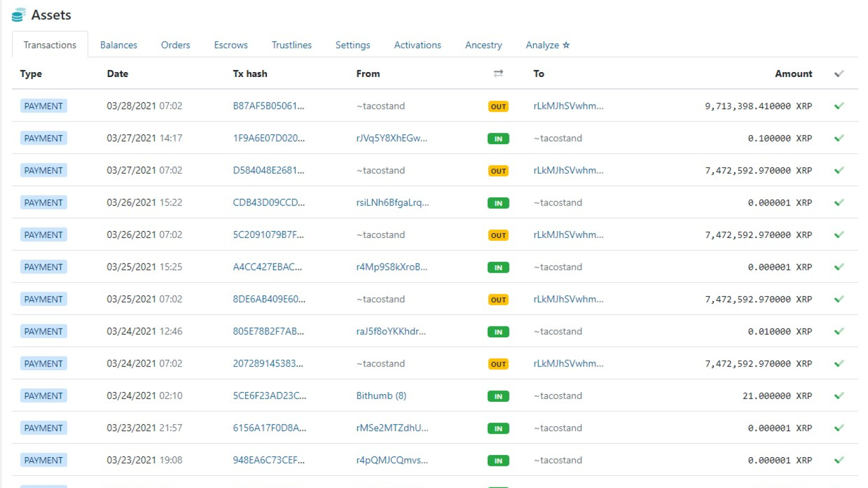Viewport: 868px width, 488px height.
Task: Switch to the Balances tab
Action: point(118,45)
